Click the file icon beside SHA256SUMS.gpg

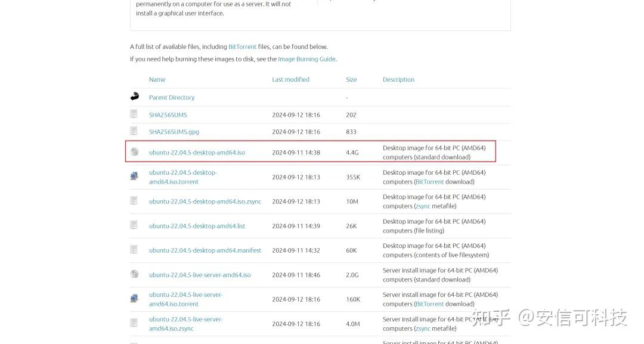tap(134, 131)
